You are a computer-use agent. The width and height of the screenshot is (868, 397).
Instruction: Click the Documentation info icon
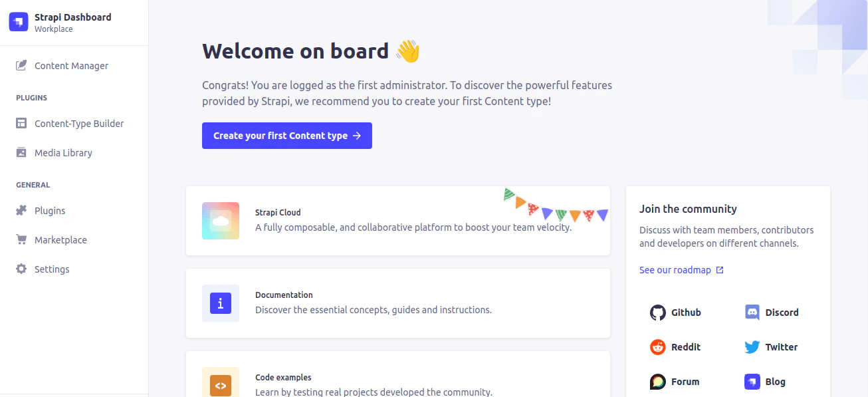[220, 303]
